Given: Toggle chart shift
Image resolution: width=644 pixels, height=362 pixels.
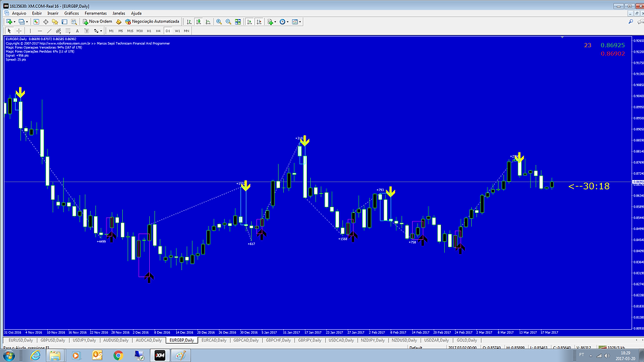Looking at the screenshot, I should point(259,22).
